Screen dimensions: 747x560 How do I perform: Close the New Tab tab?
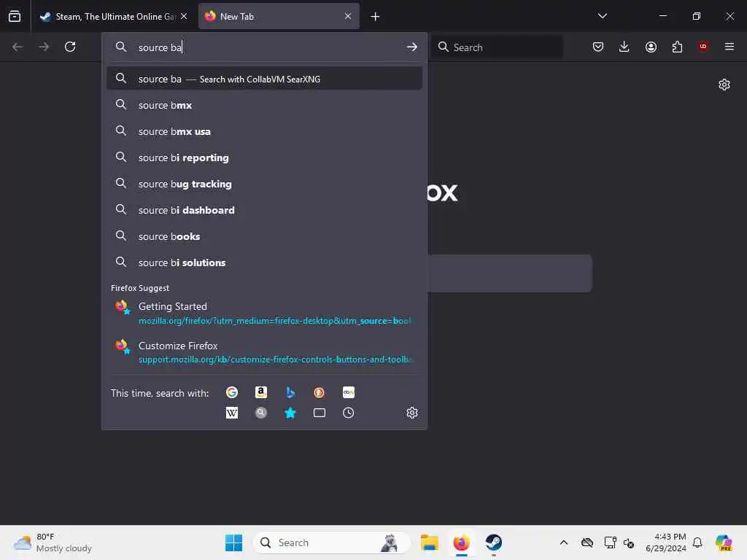pos(348,16)
